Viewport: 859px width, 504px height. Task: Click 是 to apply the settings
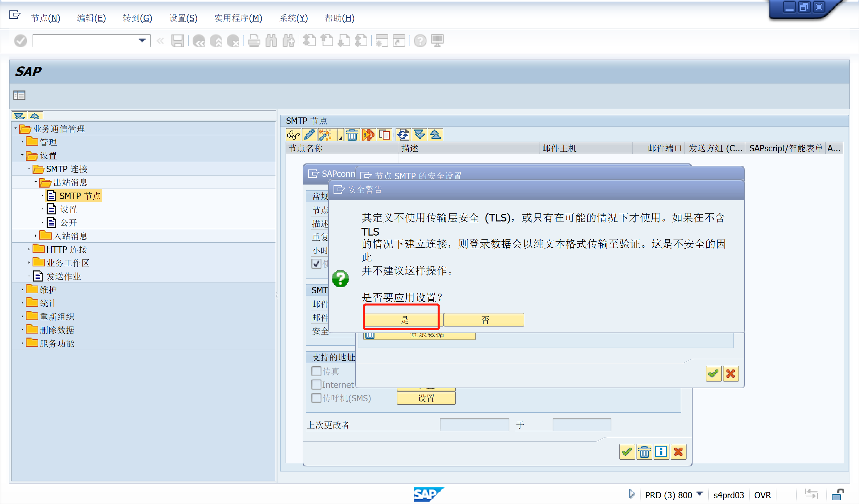coord(404,320)
